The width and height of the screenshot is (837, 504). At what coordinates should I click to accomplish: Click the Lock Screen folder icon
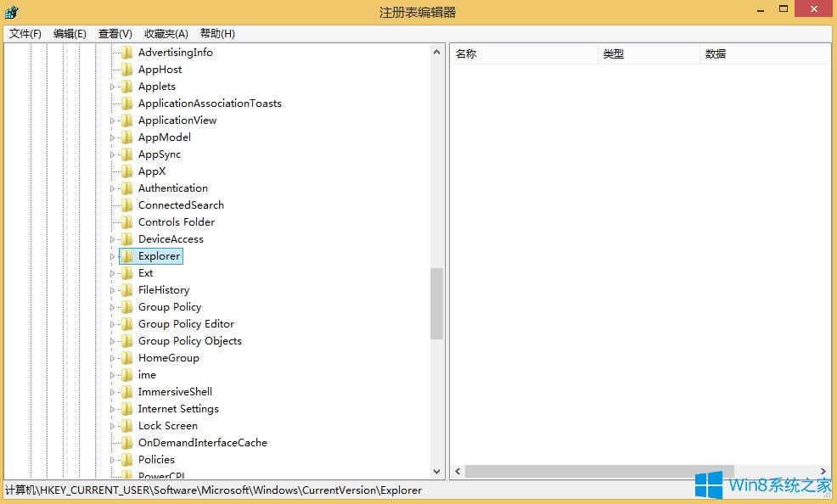pyautogui.click(x=127, y=425)
